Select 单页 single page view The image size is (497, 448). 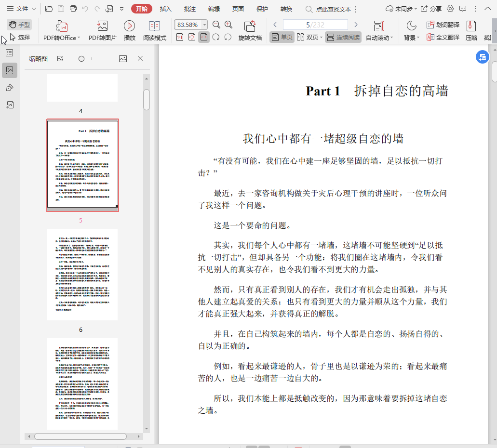point(282,37)
